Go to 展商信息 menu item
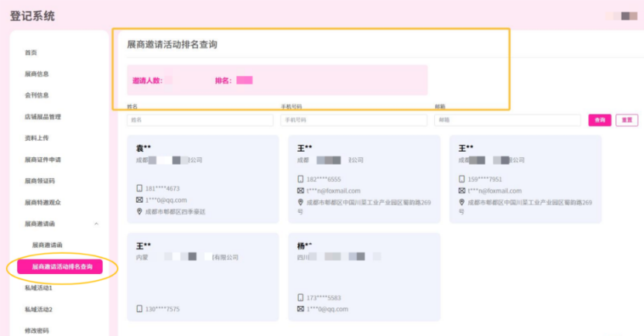Image resolution: width=644 pixels, height=336 pixels. click(x=36, y=74)
